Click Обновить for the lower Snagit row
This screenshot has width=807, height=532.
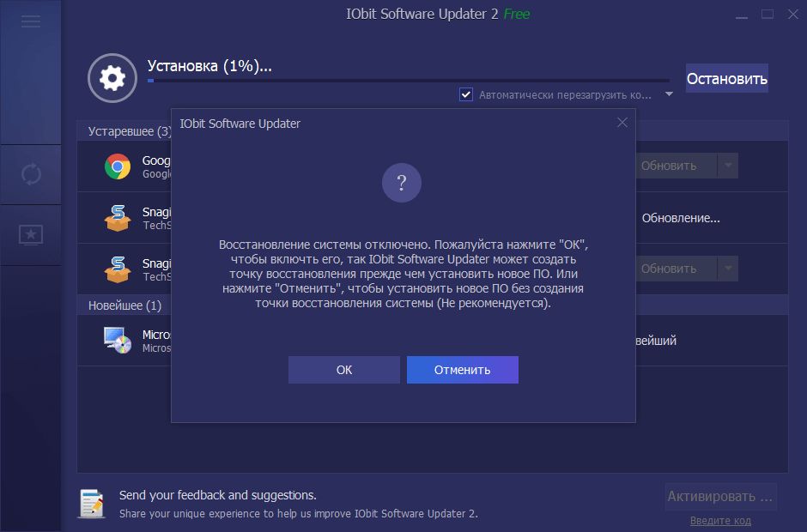click(x=677, y=268)
